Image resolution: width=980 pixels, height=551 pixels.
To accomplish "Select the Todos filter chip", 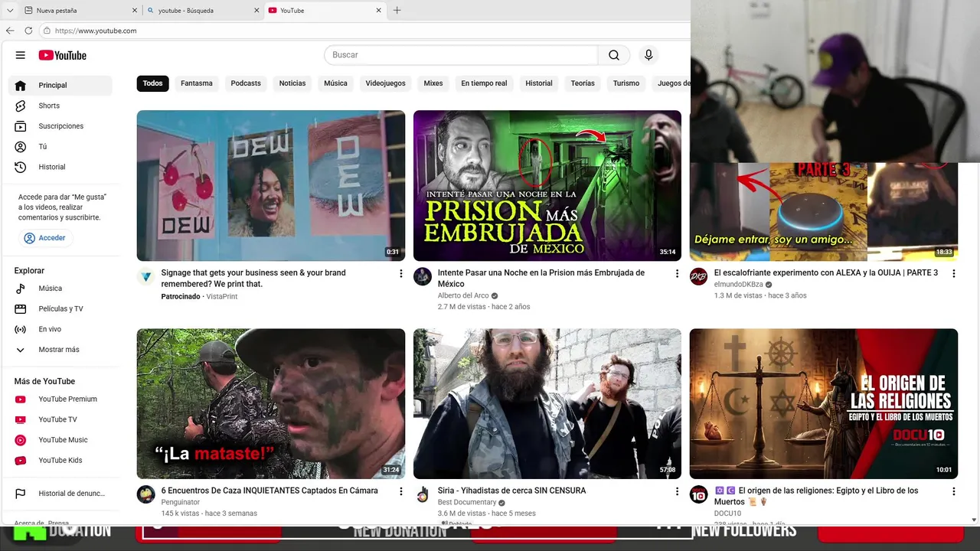I will tap(153, 83).
